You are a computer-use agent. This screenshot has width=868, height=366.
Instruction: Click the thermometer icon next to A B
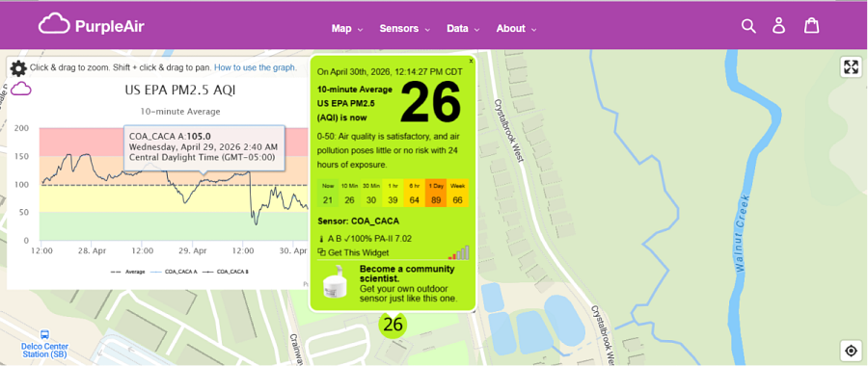point(321,239)
